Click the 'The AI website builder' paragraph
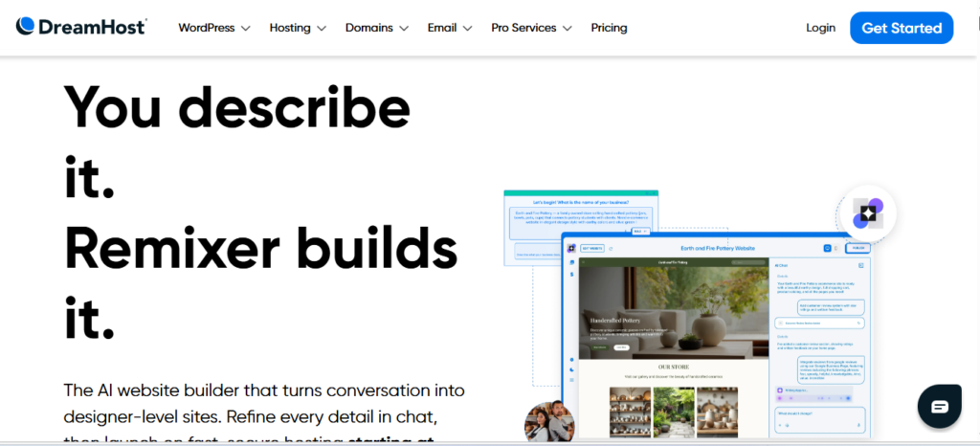The height and width of the screenshot is (446, 980). click(x=264, y=413)
